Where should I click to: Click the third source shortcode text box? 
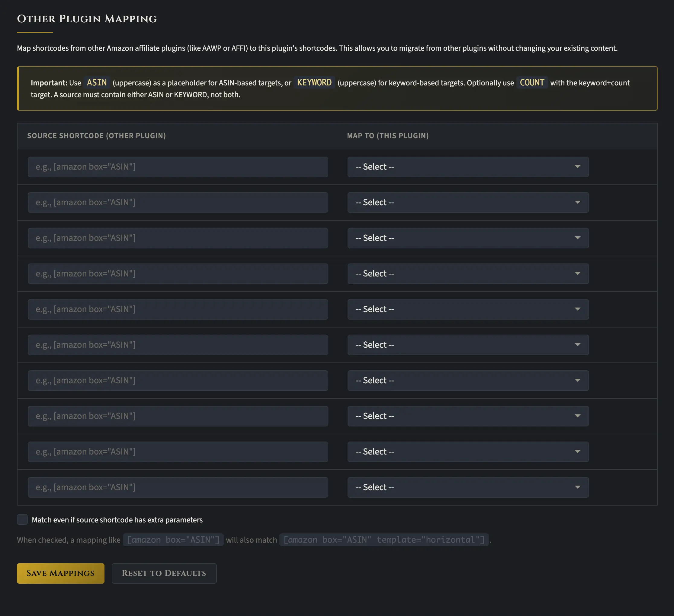click(x=178, y=238)
